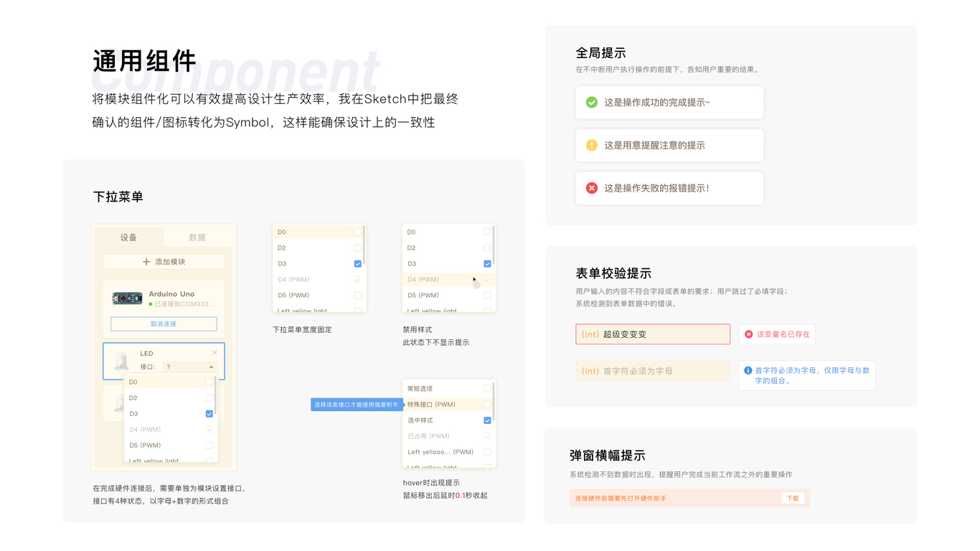Click the blue info icon in the validation tip
The height and width of the screenshot is (551, 980).
coord(748,371)
